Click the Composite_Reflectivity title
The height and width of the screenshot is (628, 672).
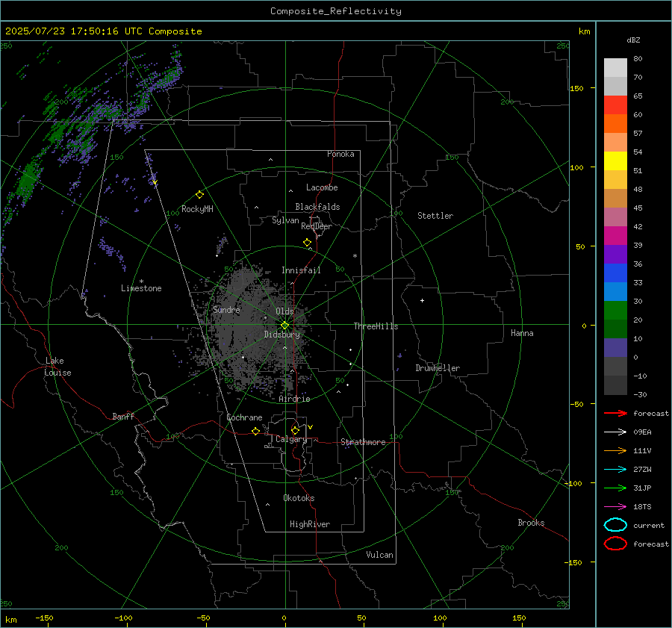coord(336,11)
